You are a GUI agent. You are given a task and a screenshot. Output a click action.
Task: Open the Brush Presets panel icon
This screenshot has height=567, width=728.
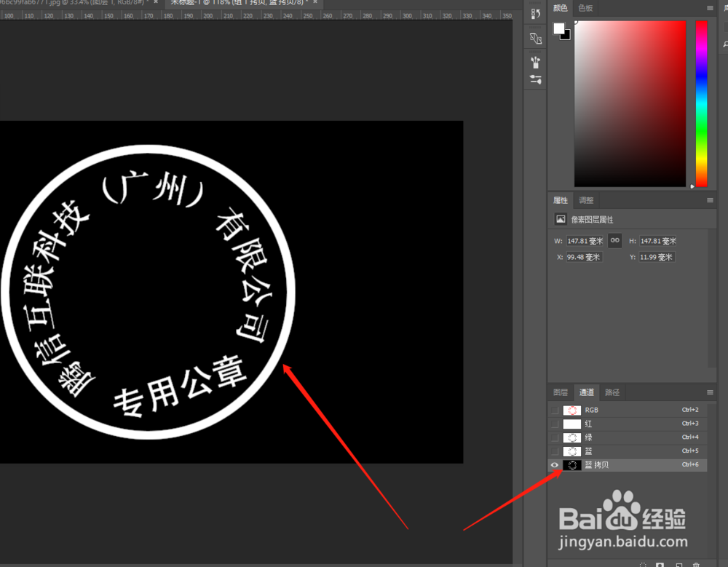[535, 62]
